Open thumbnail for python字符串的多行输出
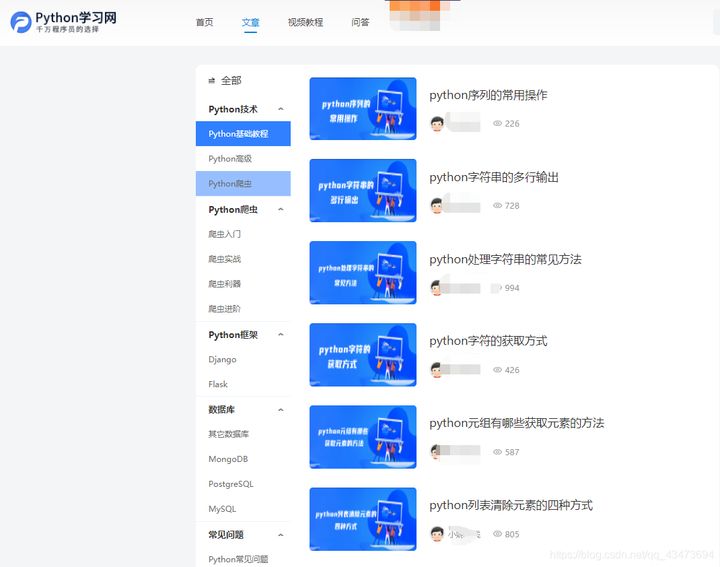Viewport: 720px width, 567px height. tap(363, 191)
